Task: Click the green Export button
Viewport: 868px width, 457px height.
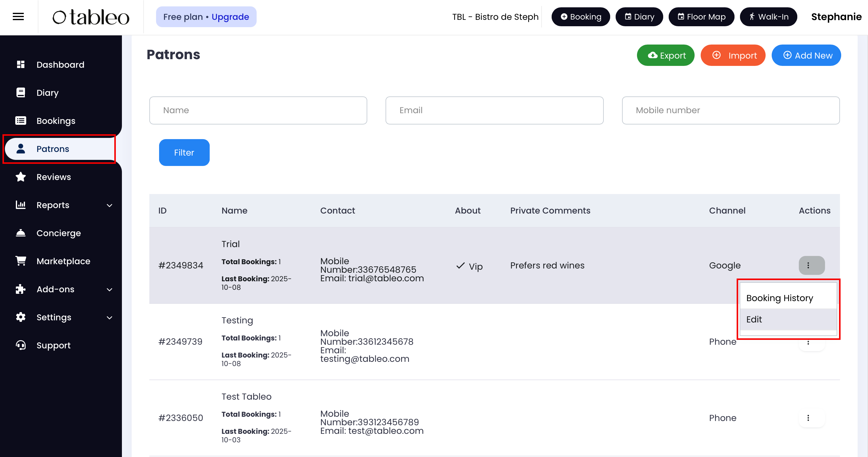Action: [x=666, y=55]
